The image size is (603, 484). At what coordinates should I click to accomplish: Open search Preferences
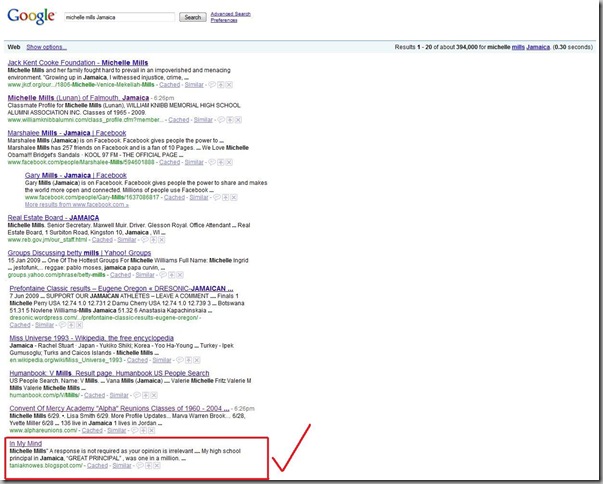click(224, 20)
